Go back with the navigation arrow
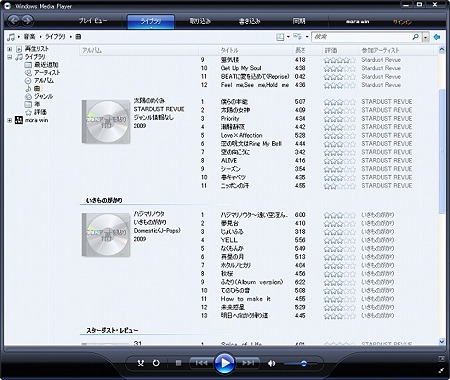Screen dimensions: 450x380 pyautogui.click(x=13, y=21)
